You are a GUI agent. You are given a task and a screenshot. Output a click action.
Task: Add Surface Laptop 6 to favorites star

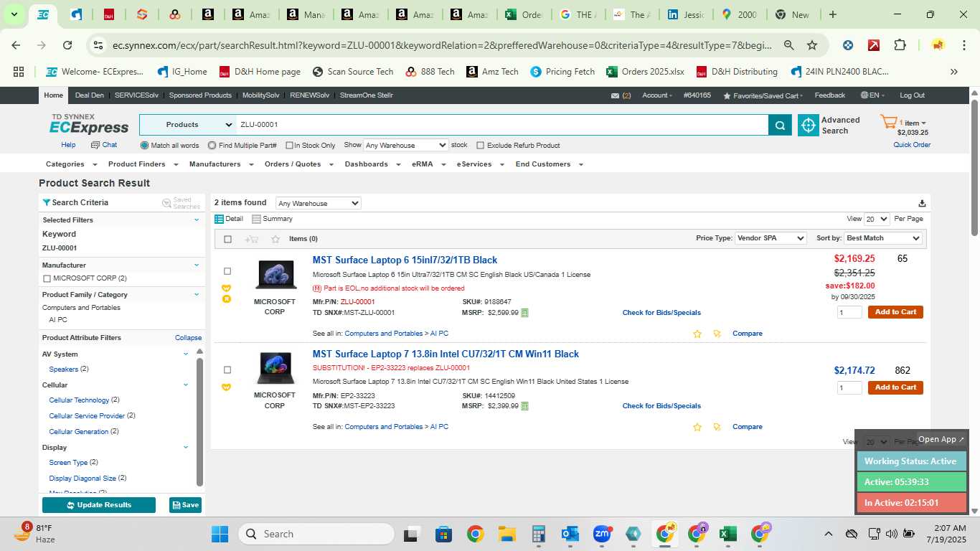[x=697, y=334]
